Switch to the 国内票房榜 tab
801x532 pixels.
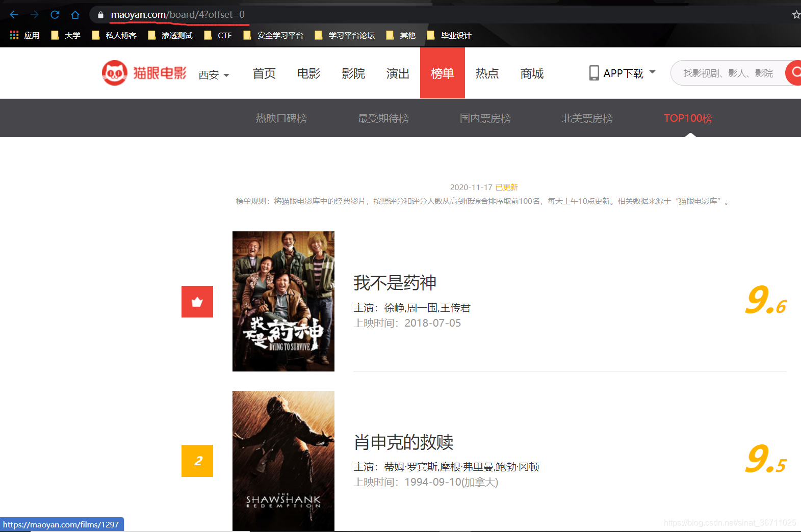pyautogui.click(x=485, y=118)
